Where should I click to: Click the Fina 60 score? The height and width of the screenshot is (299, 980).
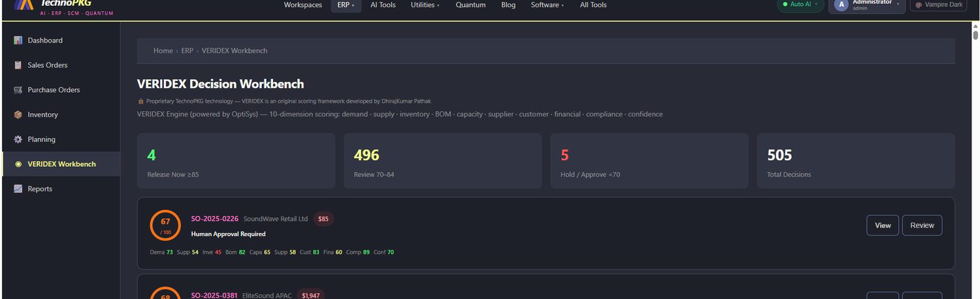coord(333,252)
